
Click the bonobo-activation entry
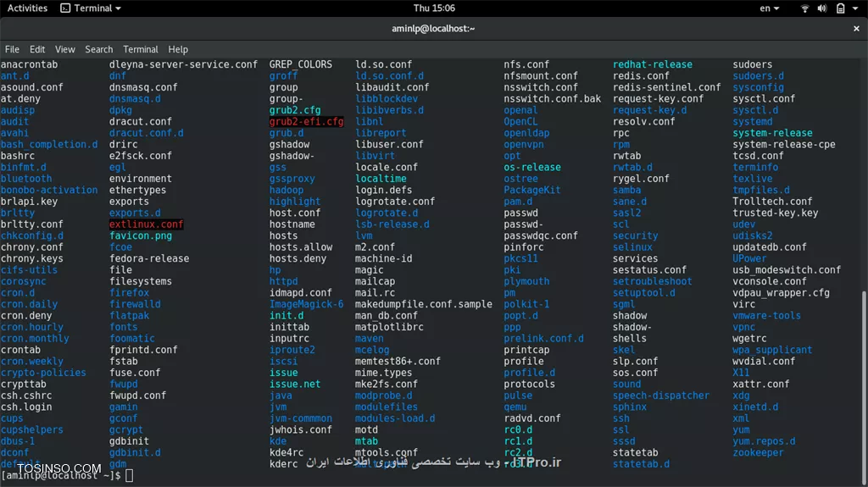coord(48,190)
